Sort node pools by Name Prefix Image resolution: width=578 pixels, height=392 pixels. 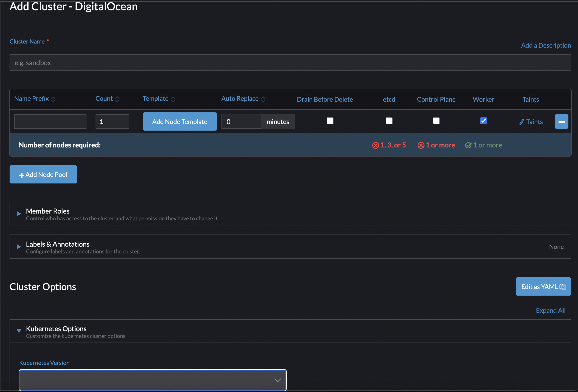pyautogui.click(x=53, y=99)
